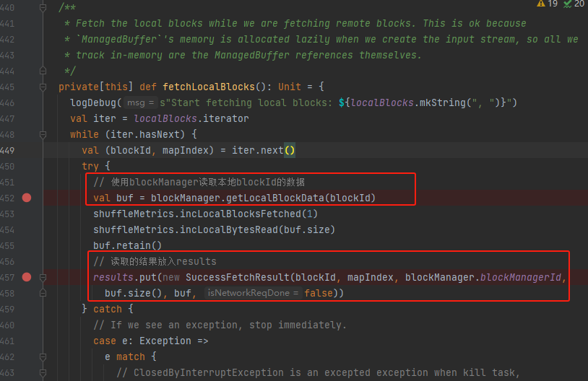Fold the results.put call at line 457

coord(43,277)
